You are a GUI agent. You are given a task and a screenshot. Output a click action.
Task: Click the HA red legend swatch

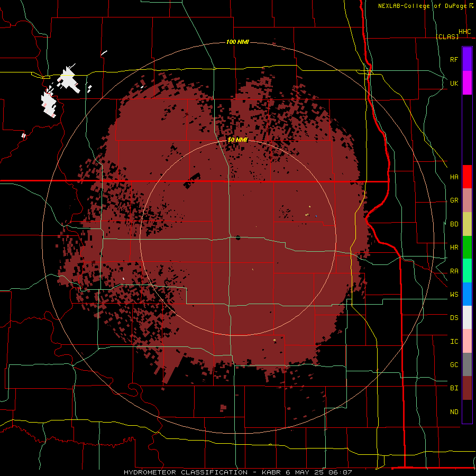[467, 177]
